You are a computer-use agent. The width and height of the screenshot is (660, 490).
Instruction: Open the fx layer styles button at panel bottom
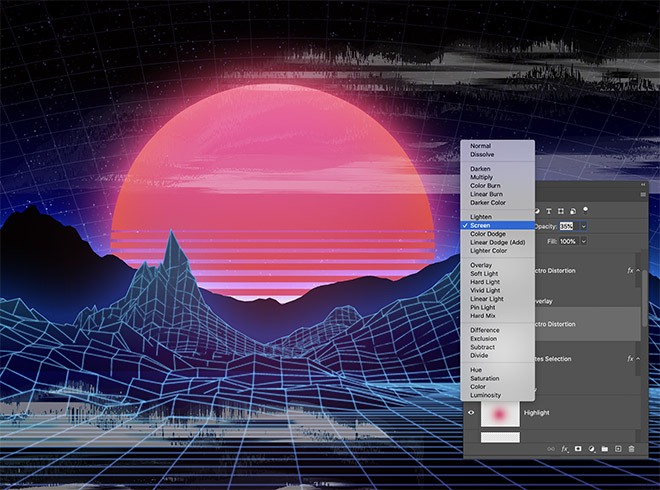coord(565,449)
